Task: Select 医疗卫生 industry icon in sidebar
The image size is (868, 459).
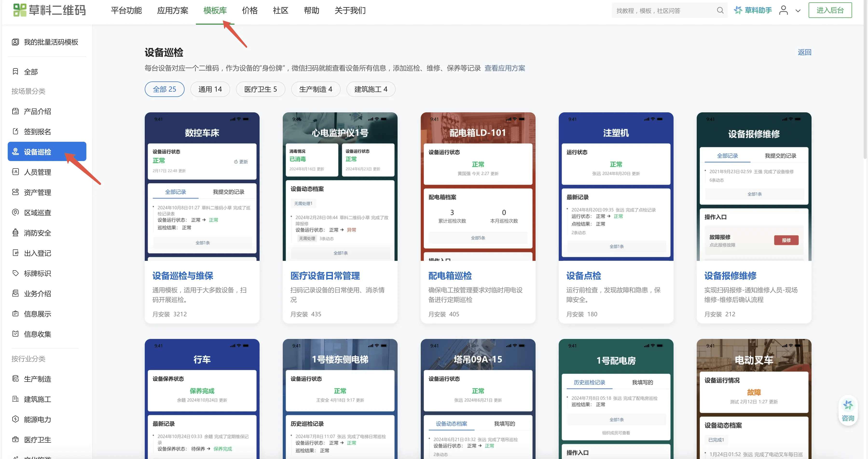Action: pos(15,439)
